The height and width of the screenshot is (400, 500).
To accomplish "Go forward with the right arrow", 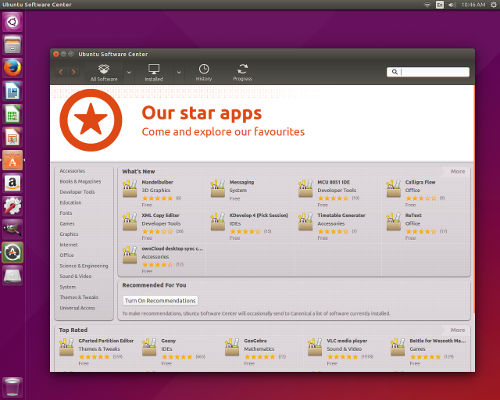I will (x=74, y=72).
